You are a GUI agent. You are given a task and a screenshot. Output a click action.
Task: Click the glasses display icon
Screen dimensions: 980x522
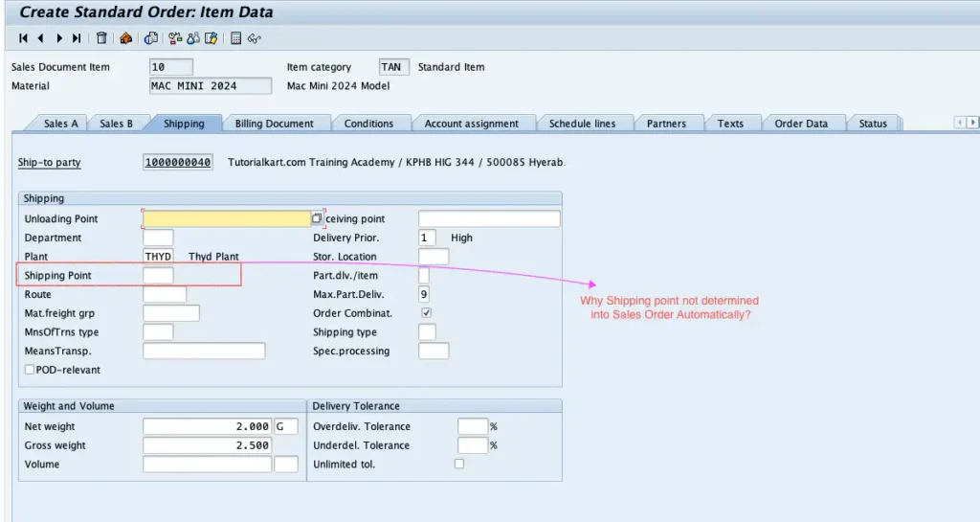254,38
